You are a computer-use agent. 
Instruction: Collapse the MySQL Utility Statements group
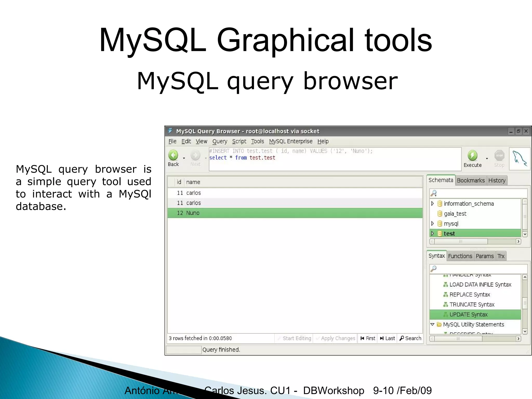pyautogui.click(x=432, y=324)
